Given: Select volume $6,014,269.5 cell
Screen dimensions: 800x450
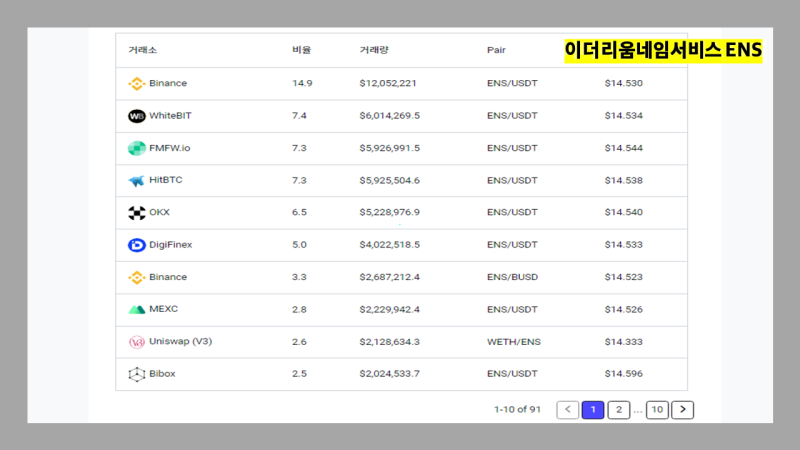Looking at the screenshot, I should [389, 116].
